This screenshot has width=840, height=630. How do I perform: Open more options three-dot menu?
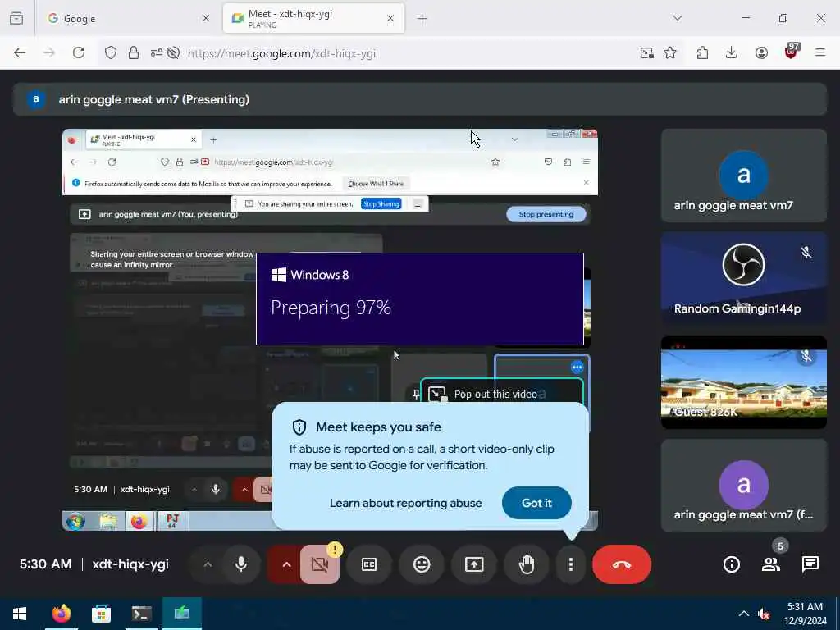[x=571, y=564]
